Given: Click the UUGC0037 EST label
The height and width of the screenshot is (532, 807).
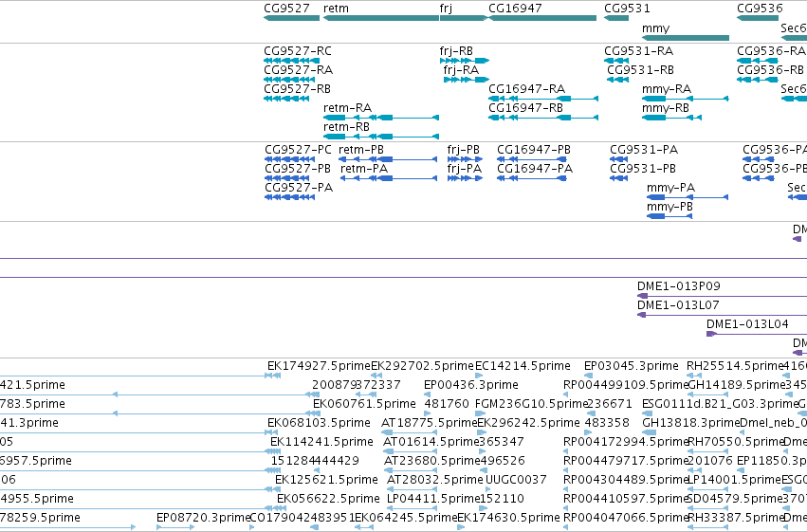Looking at the screenshot, I should (516, 480).
